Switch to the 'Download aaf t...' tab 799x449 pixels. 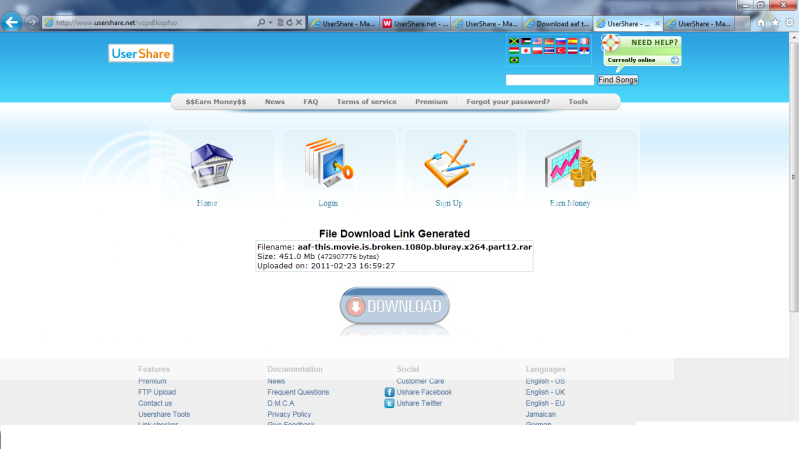[555, 22]
